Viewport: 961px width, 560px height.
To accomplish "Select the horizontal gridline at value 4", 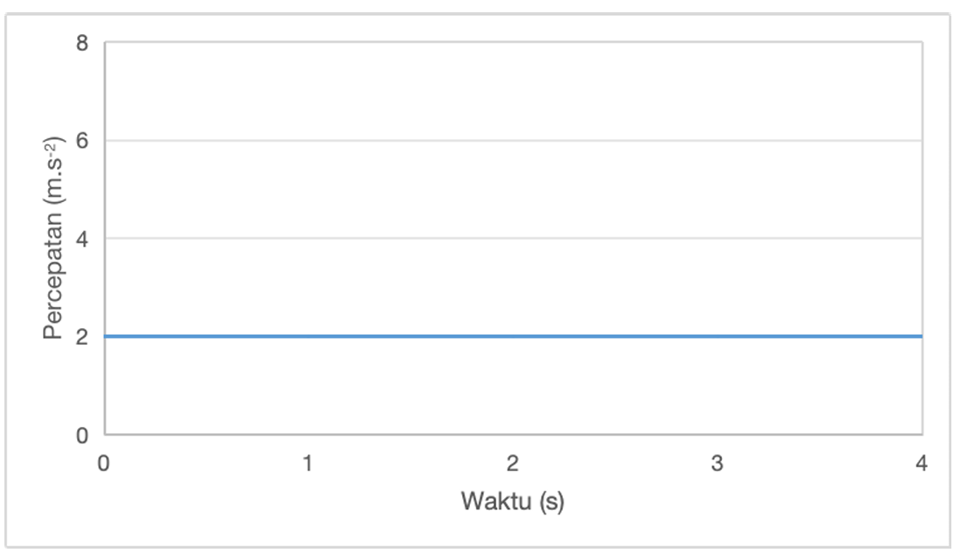I will pos(513,238).
